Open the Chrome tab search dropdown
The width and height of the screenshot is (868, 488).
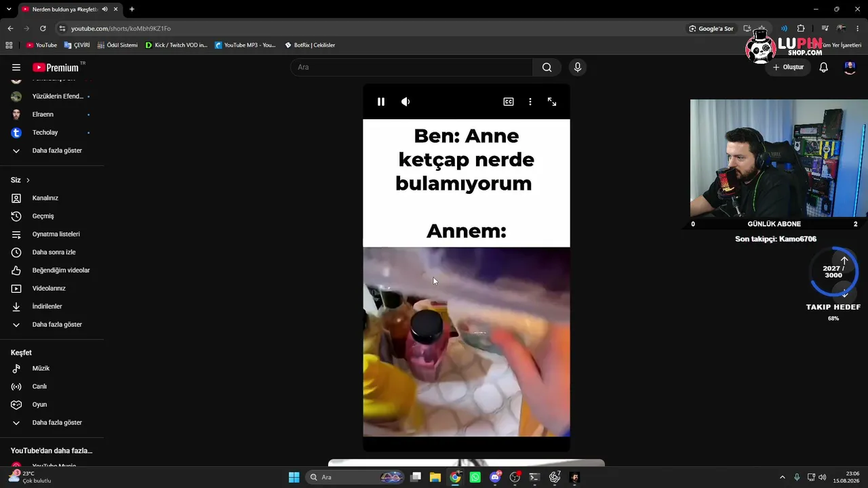(x=9, y=9)
